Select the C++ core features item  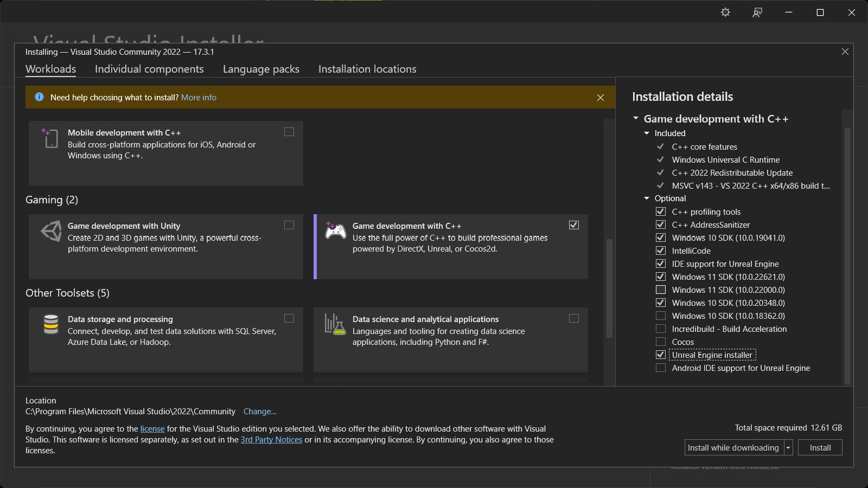click(x=704, y=147)
